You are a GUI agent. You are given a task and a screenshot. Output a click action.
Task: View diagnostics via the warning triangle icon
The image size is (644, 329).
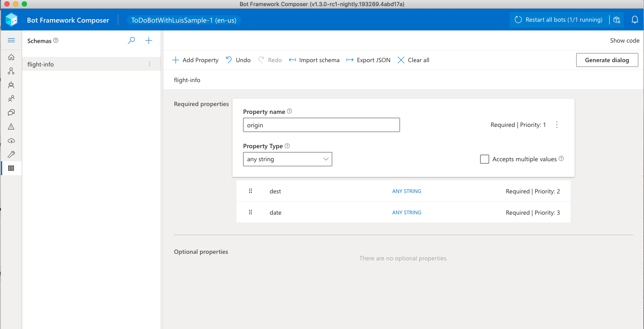pos(11,126)
